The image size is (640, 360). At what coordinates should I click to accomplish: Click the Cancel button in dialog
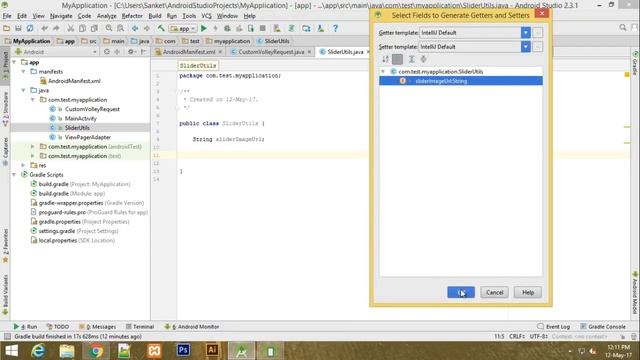click(495, 292)
